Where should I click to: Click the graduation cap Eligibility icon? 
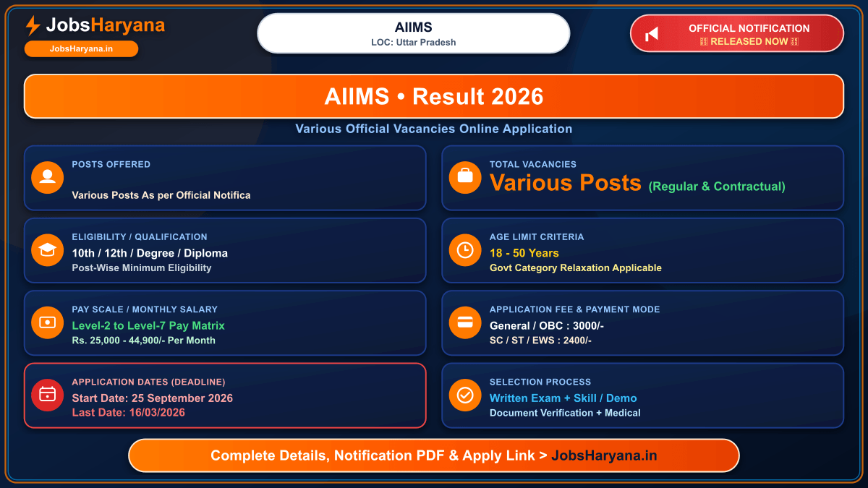point(47,250)
